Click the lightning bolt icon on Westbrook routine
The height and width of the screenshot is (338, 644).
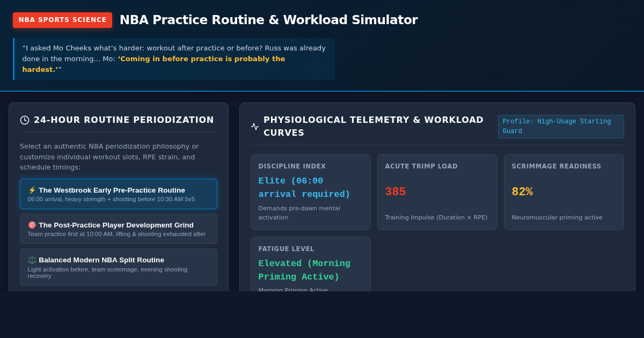[x=32, y=190]
